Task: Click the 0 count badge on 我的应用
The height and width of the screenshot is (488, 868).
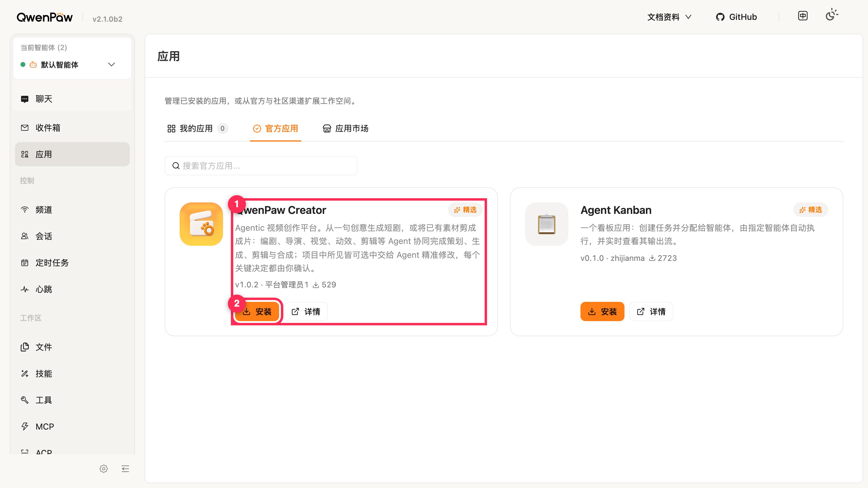Action: (x=222, y=128)
